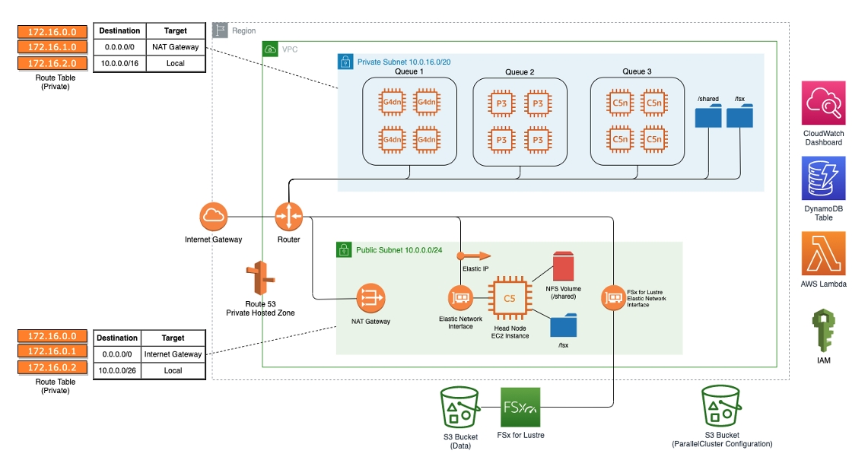This screenshot has width=868, height=476.
Task: Select the NAT Gateway icon
Action: click(x=370, y=300)
